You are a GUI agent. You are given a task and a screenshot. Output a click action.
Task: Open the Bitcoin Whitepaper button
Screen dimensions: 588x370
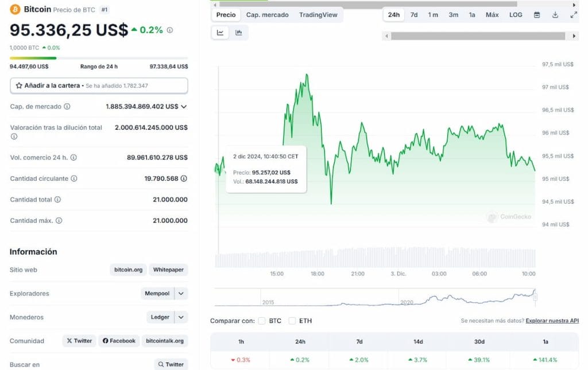(x=168, y=270)
